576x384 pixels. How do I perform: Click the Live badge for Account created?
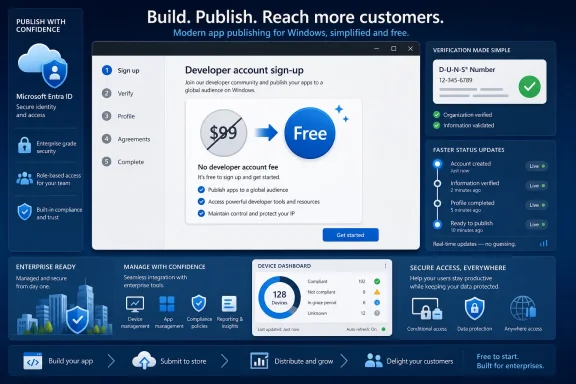click(537, 166)
